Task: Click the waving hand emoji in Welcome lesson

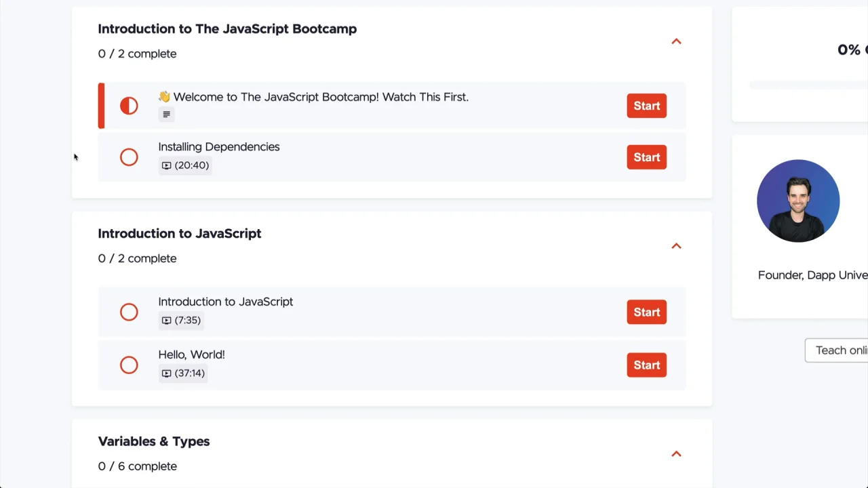Action: pyautogui.click(x=164, y=97)
